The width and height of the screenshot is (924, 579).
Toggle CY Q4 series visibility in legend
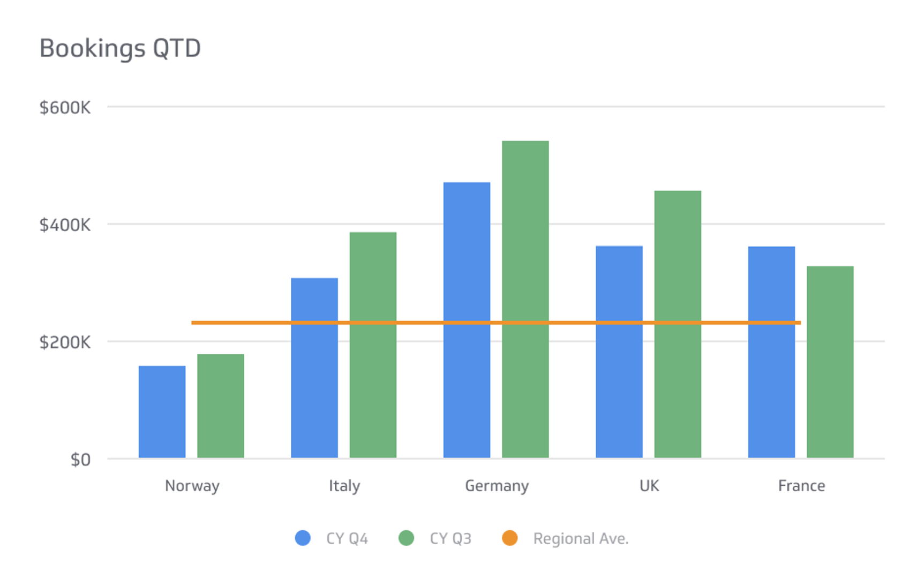(x=346, y=538)
